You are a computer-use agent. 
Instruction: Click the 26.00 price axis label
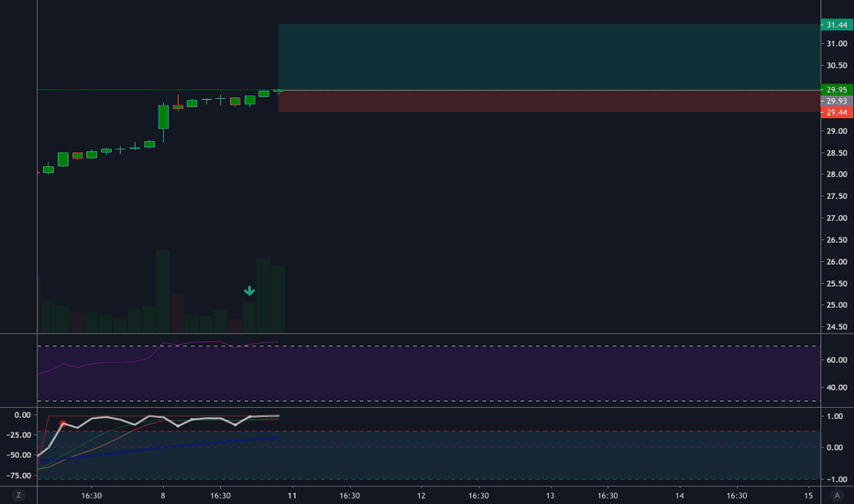[837, 261]
